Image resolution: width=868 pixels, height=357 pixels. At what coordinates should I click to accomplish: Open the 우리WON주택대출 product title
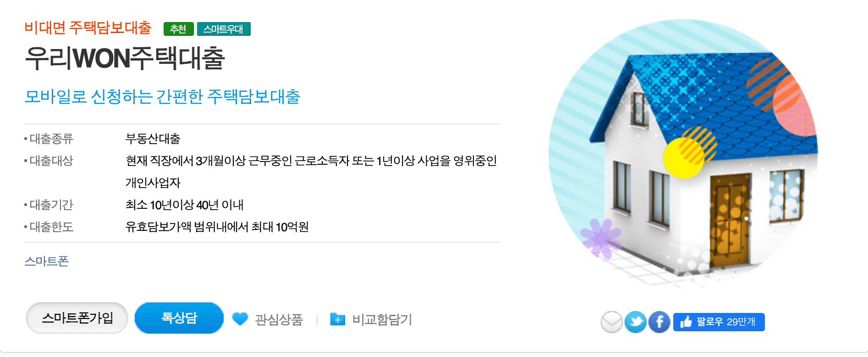click(x=125, y=58)
